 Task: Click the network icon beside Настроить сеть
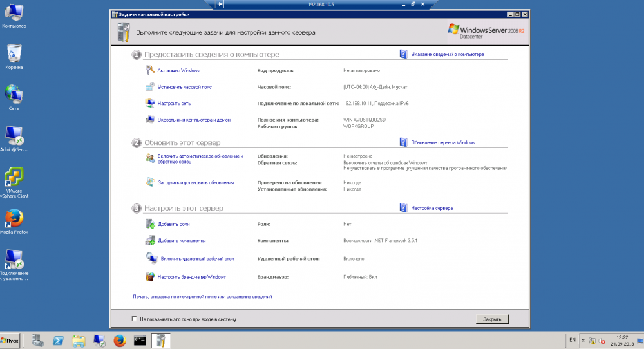tap(150, 103)
